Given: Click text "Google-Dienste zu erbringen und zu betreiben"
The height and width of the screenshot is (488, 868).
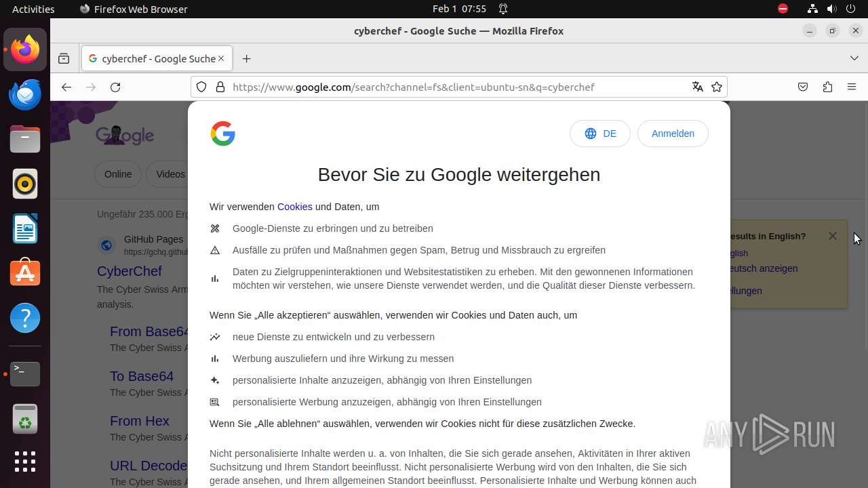Looking at the screenshot, I should [333, 228].
